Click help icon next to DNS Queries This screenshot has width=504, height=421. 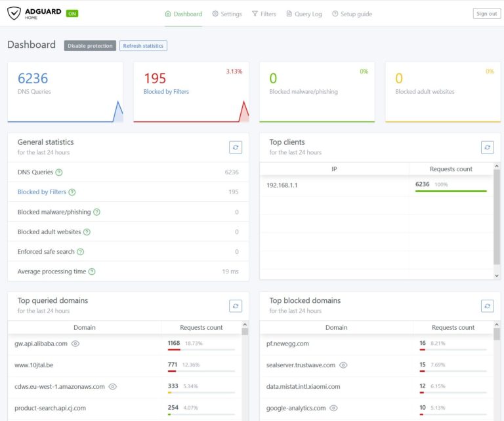tap(59, 172)
